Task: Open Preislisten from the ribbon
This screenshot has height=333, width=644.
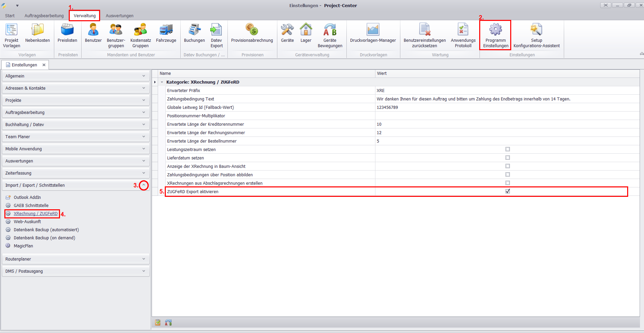Action: (x=67, y=34)
